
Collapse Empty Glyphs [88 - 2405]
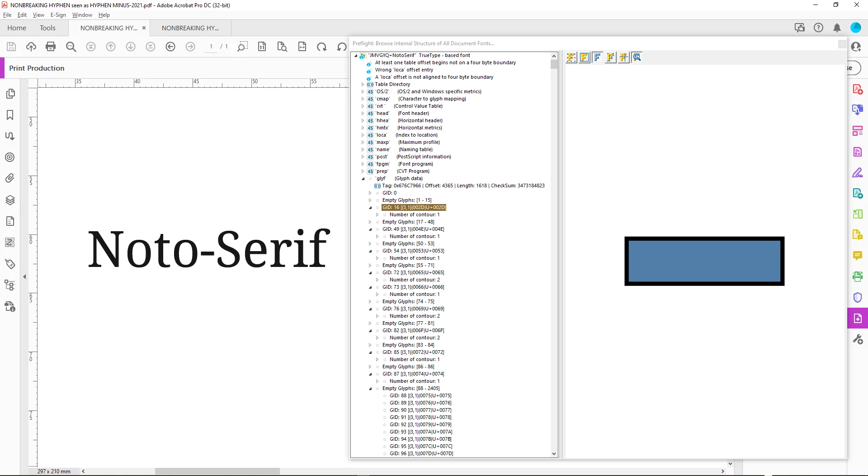tap(370, 389)
